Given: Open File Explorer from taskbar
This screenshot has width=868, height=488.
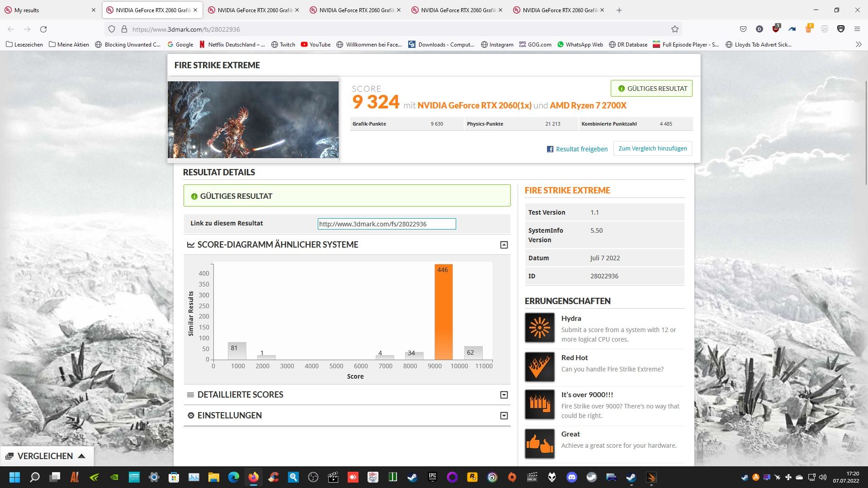Looking at the screenshot, I should pos(213,477).
